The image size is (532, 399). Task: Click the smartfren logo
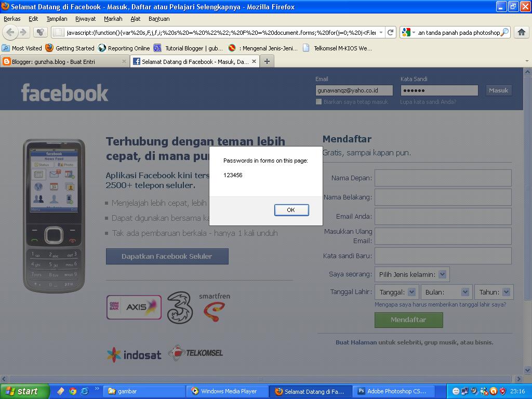(215, 307)
